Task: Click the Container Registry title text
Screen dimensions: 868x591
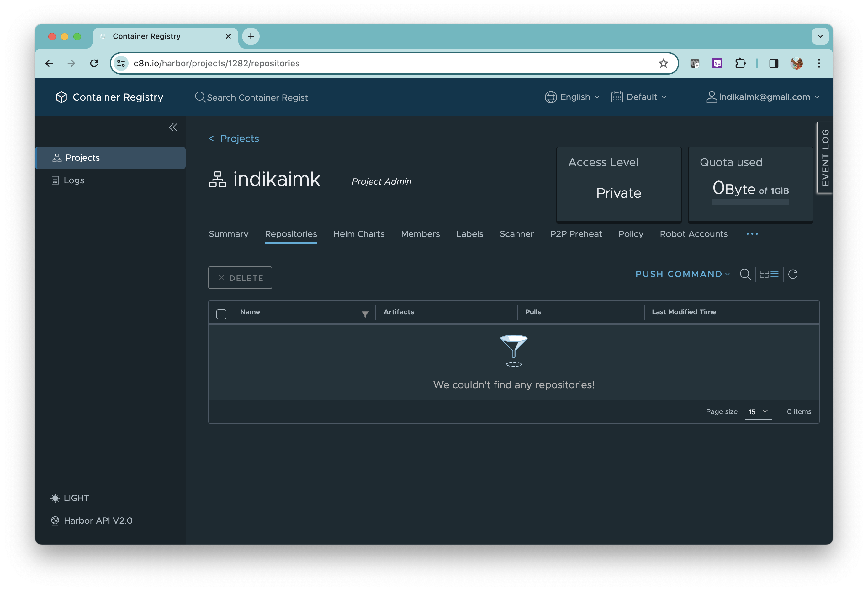Action: click(118, 97)
